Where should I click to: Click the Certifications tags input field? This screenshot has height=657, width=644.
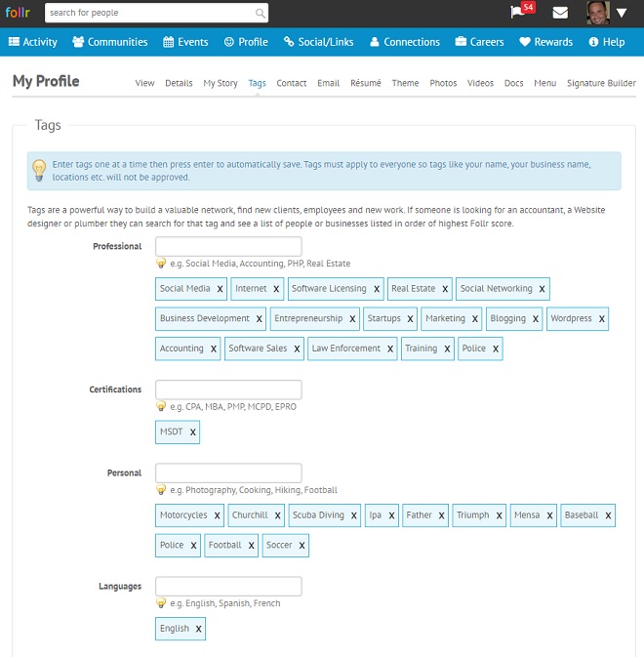click(228, 390)
